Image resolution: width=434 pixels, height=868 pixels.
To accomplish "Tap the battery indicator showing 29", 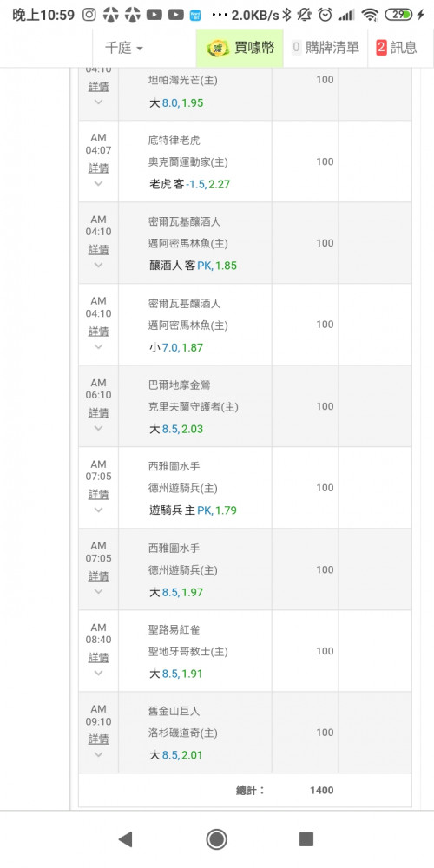I will (x=399, y=15).
